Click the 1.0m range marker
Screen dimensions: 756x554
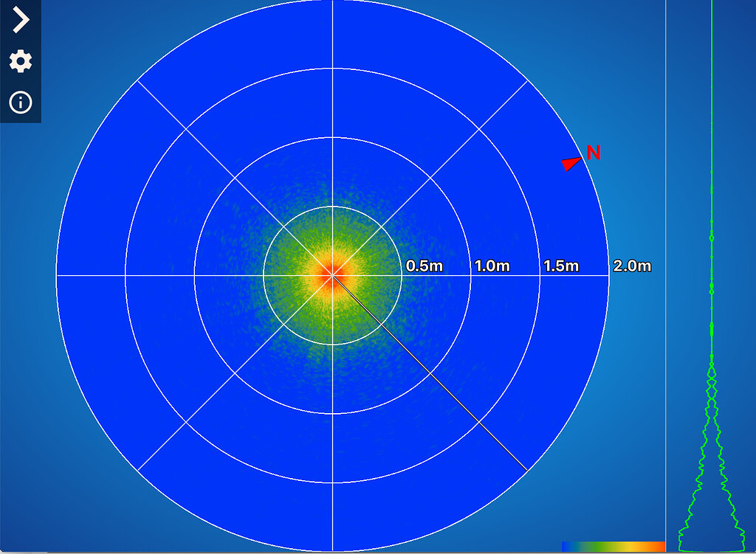tap(493, 266)
